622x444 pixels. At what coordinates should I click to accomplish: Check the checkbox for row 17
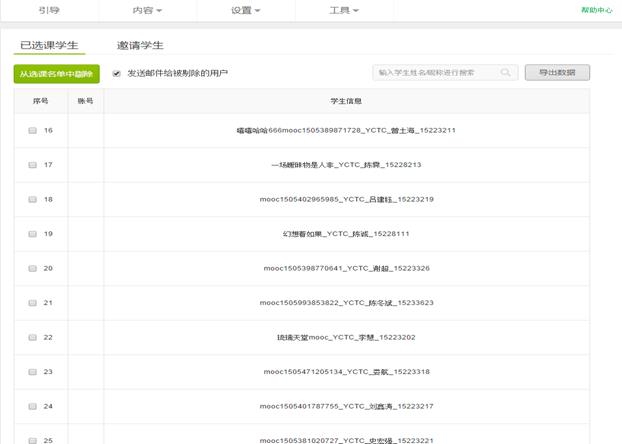click(32, 165)
